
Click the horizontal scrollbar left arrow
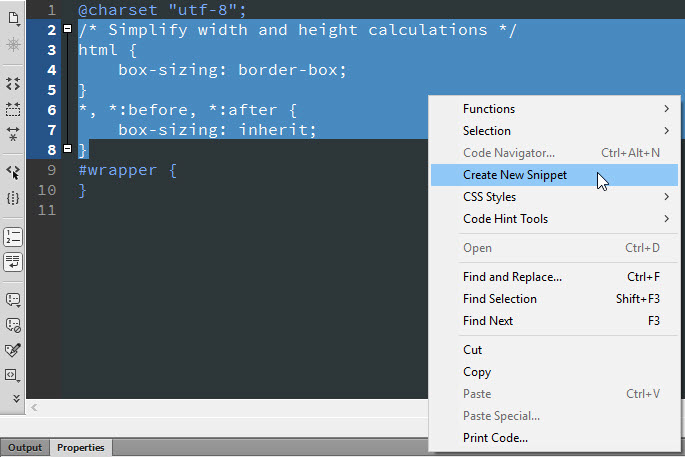tap(35, 407)
